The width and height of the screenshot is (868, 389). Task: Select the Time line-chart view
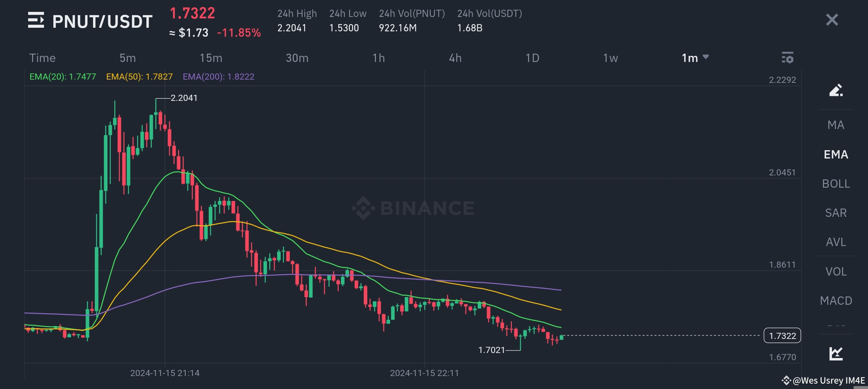(43, 58)
